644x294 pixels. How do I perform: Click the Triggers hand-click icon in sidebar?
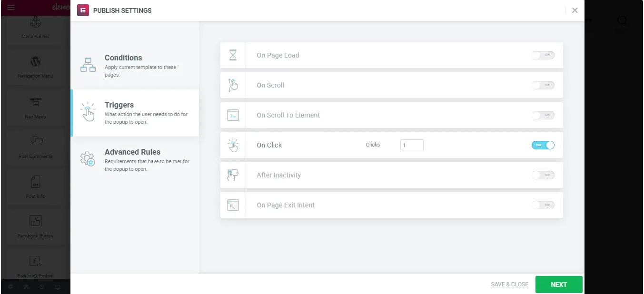click(x=88, y=112)
